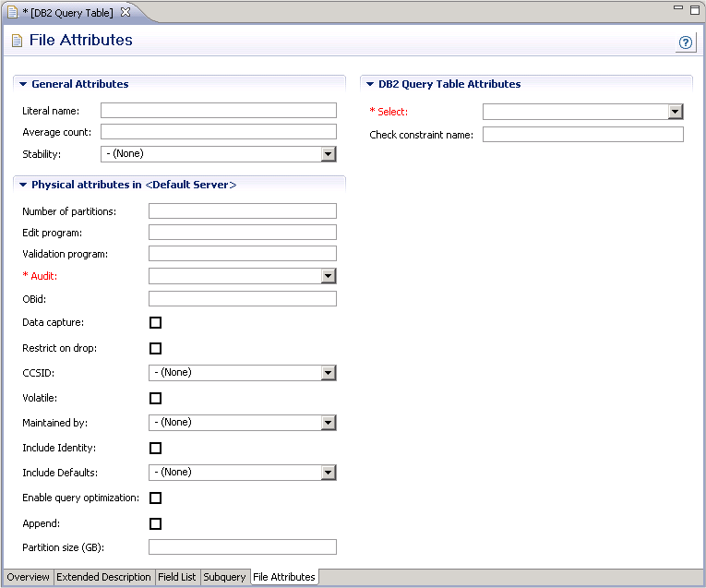Close the DB2 Query Table editor tab
The image size is (706, 588).
(x=126, y=12)
